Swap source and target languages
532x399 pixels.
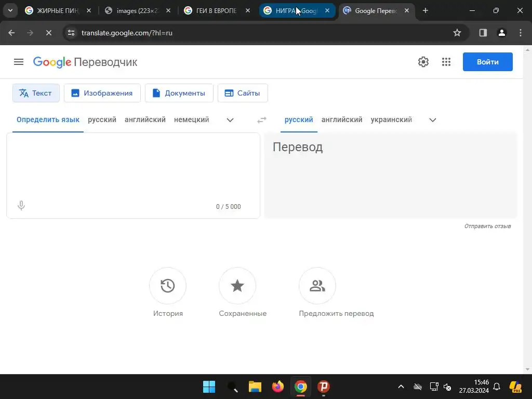262,120
